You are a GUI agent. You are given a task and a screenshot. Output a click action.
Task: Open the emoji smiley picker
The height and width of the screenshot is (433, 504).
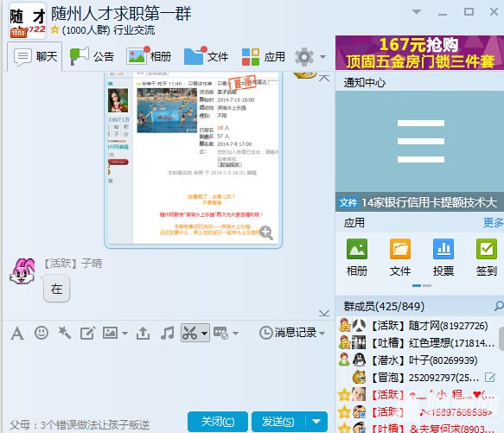41,333
